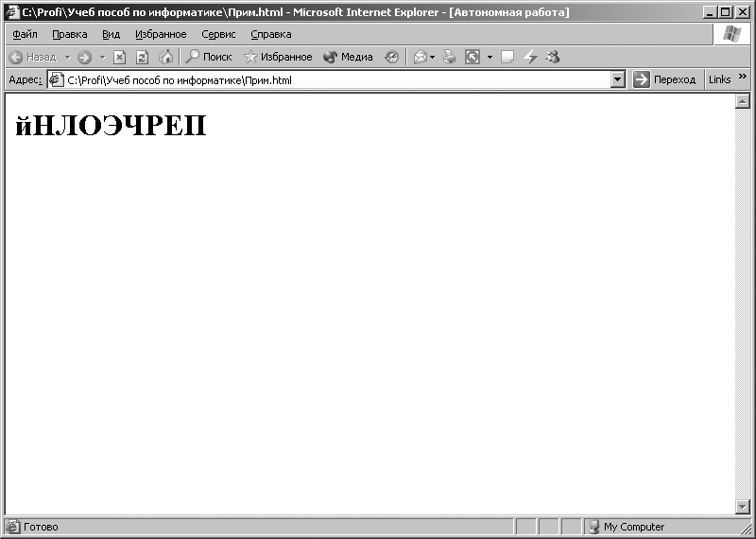Click the scrollbar up arrow

coord(742,101)
